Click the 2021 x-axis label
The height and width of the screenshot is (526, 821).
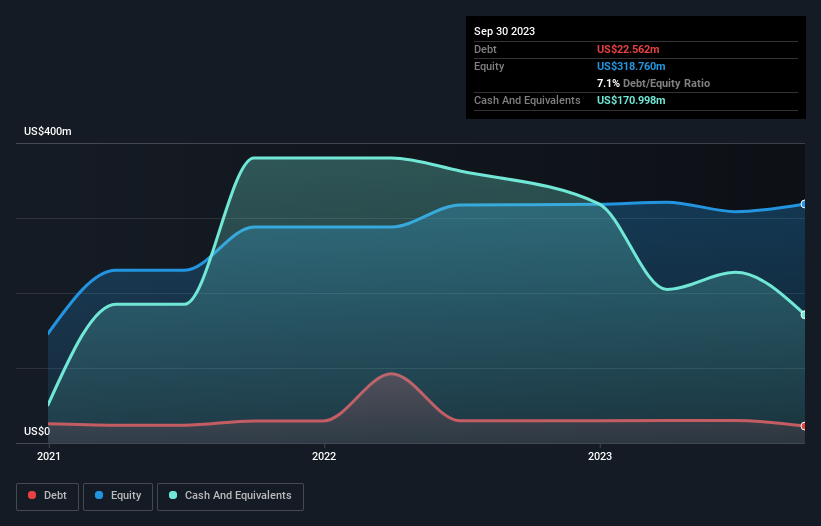pos(49,456)
